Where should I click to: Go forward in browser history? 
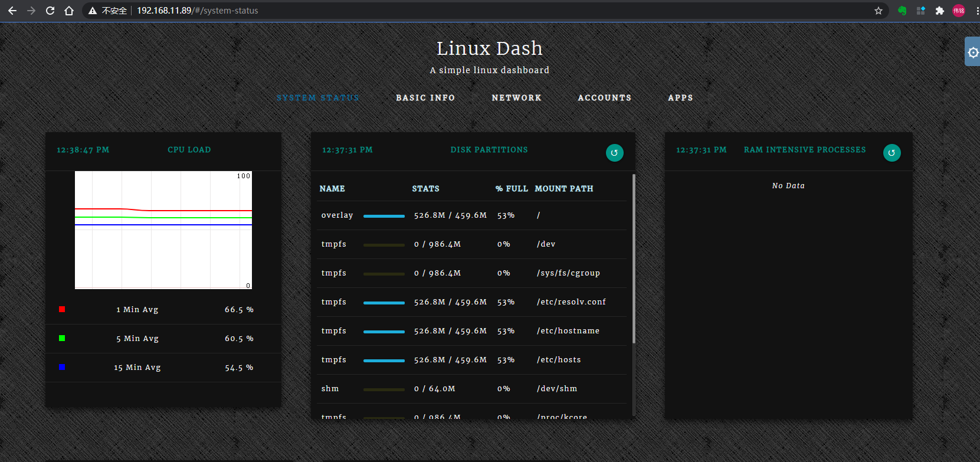click(x=31, y=11)
